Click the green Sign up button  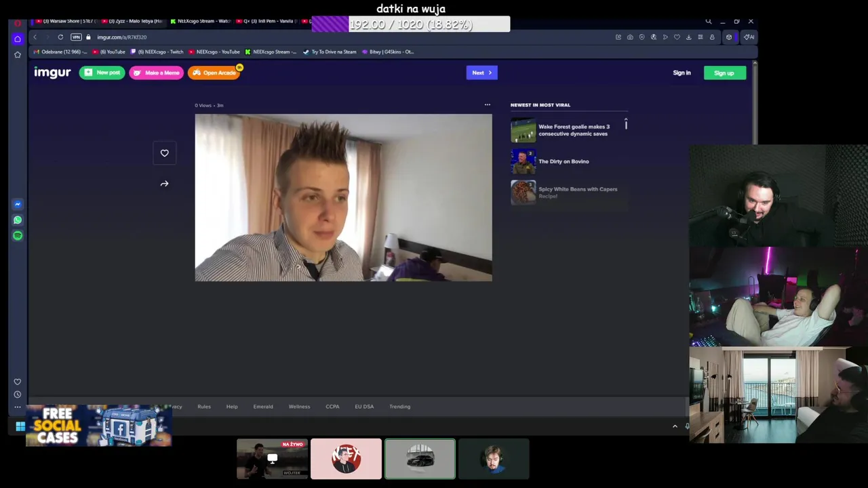coord(724,73)
